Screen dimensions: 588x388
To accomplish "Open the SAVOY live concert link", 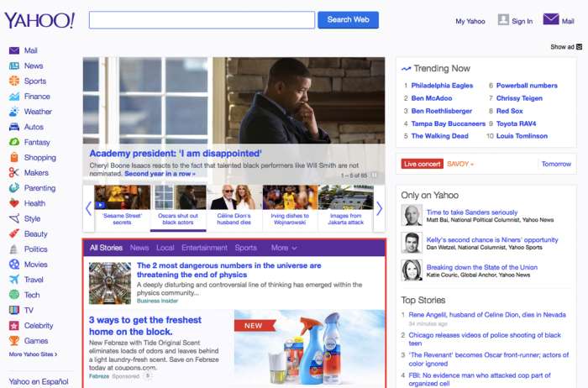I will 460,164.
